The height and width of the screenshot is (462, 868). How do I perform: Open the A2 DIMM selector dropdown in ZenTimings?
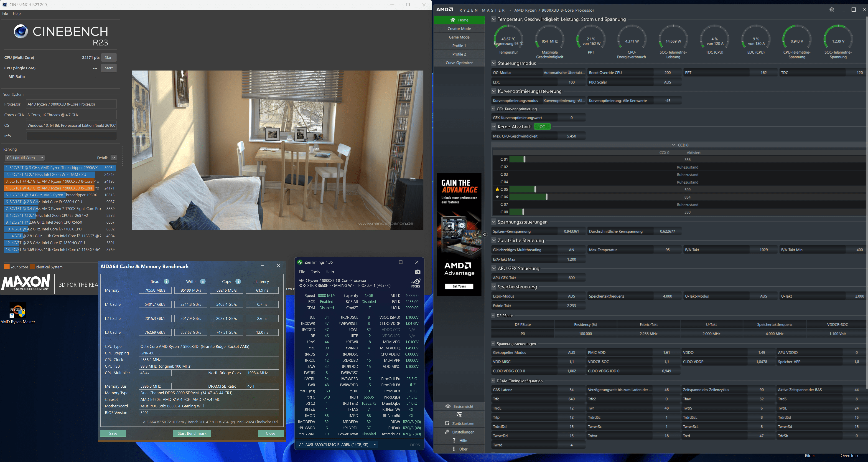[338, 444]
